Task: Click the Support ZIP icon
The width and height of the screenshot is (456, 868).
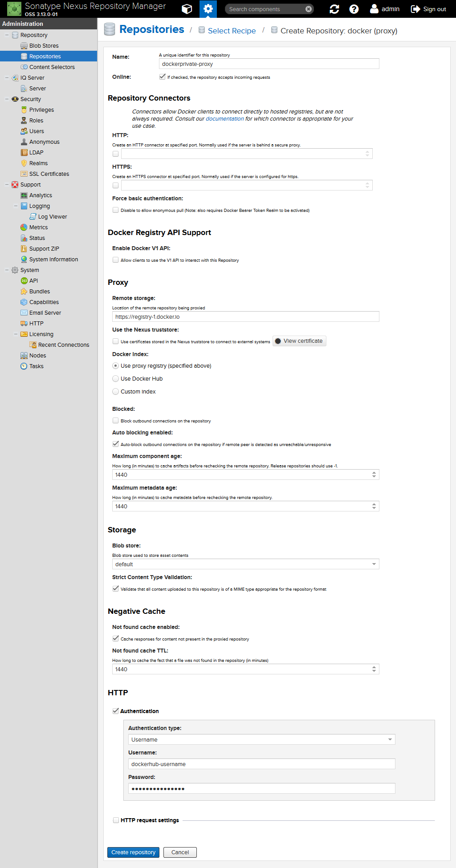Action: 24,249
